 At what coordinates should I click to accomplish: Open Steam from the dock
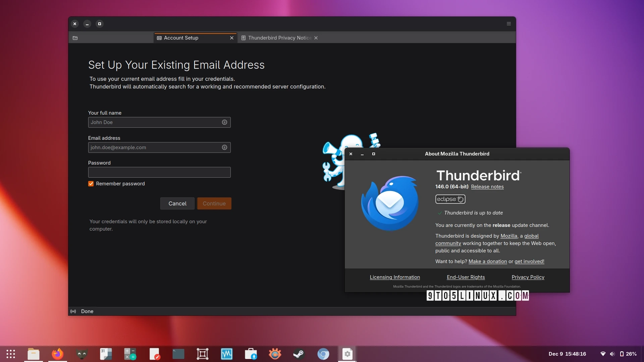[x=299, y=354]
